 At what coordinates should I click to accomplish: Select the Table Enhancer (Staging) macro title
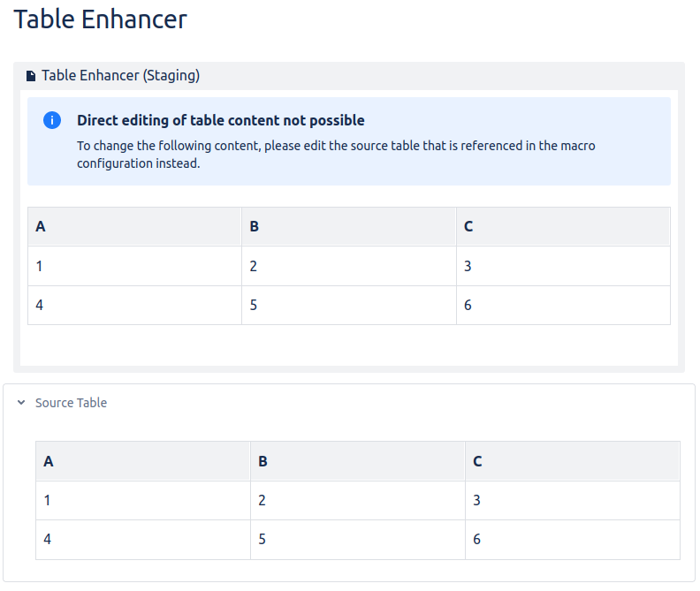[120, 76]
